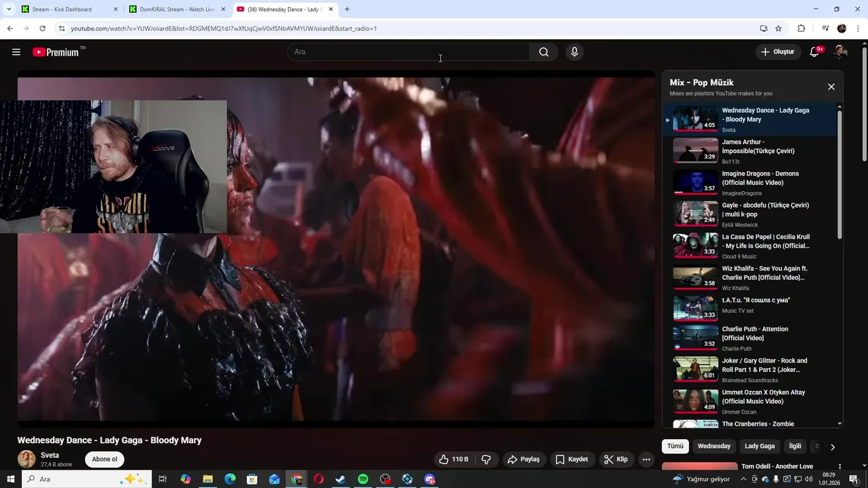Open Tom Odell video options menu
The width and height of the screenshot is (868, 488).
click(840, 467)
